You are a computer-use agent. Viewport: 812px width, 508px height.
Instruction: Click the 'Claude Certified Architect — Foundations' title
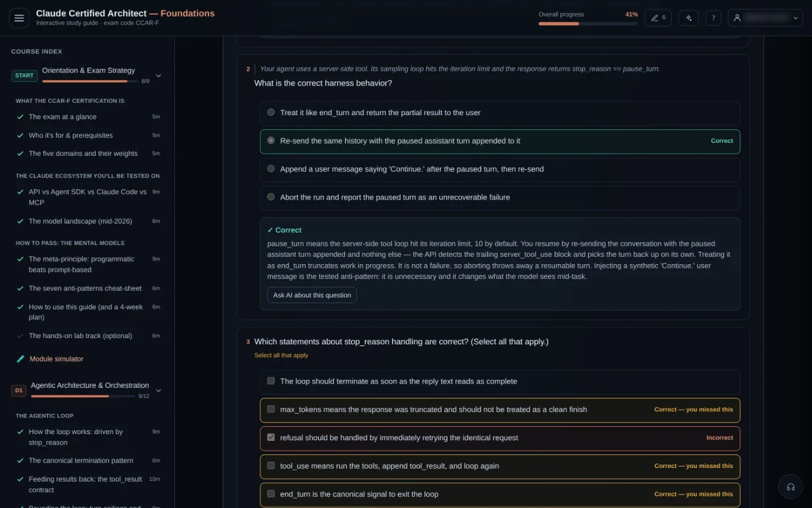pos(125,14)
